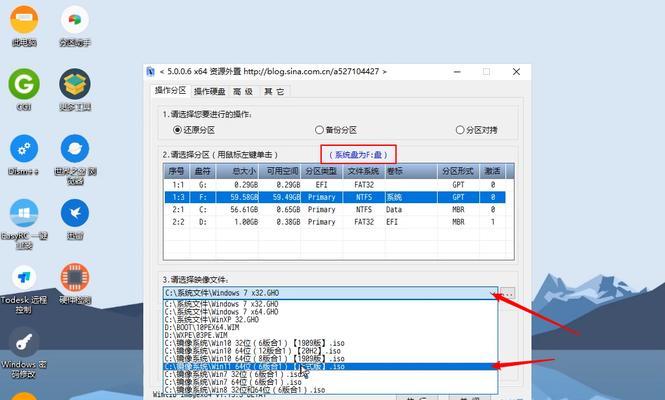Click the app icon in the title bar
This screenshot has width=665, height=400.
coord(151,71)
